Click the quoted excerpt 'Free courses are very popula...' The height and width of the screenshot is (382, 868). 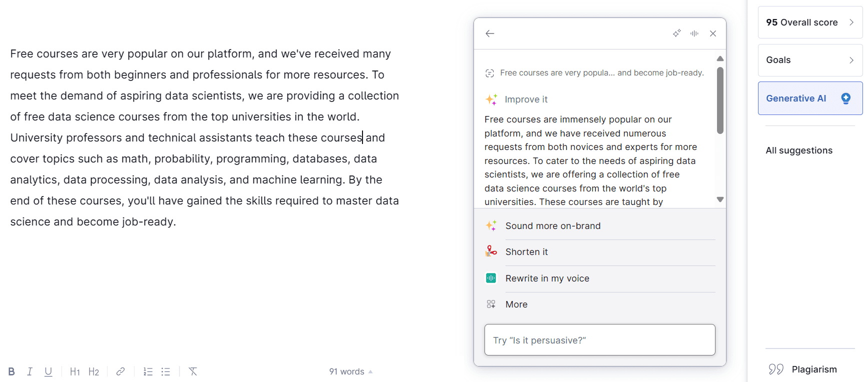[601, 73]
